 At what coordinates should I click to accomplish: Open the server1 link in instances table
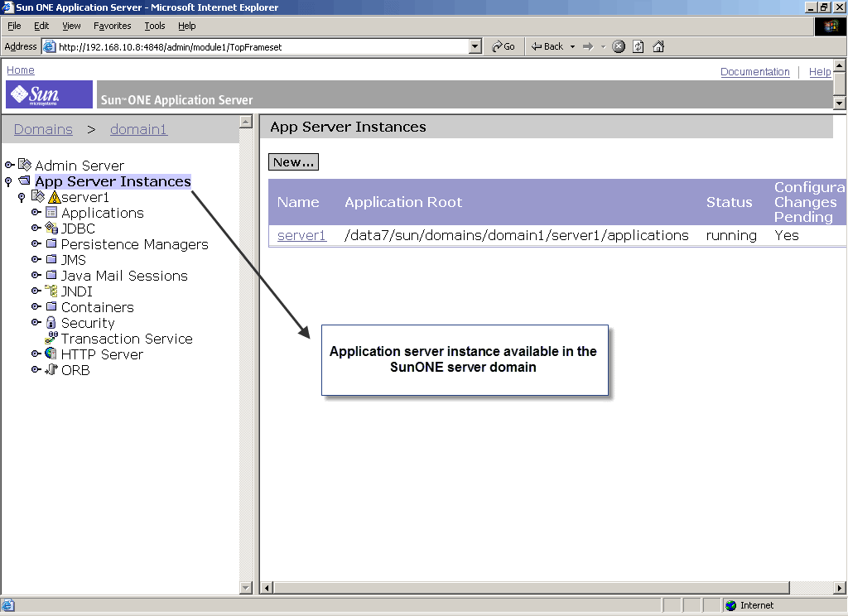pos(301,235)
